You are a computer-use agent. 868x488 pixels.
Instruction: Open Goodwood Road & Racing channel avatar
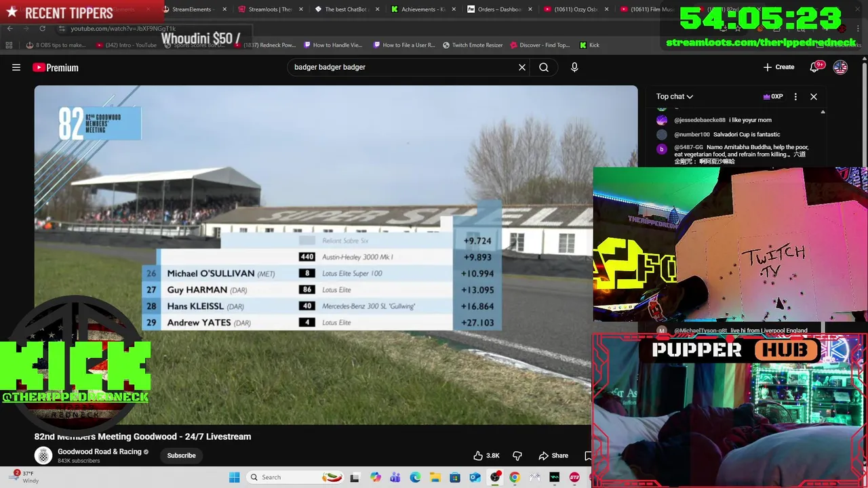[x=43, y=455]
